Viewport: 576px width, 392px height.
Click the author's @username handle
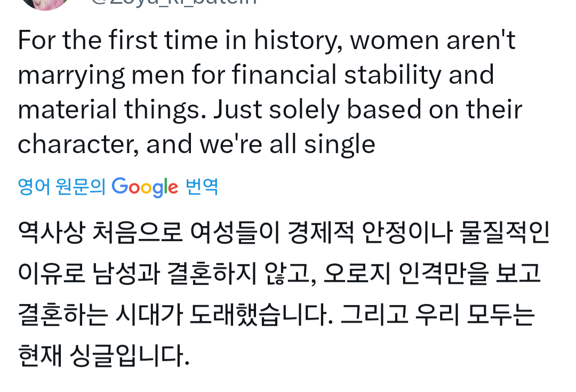pyautogui.click(x=173, y=2)
